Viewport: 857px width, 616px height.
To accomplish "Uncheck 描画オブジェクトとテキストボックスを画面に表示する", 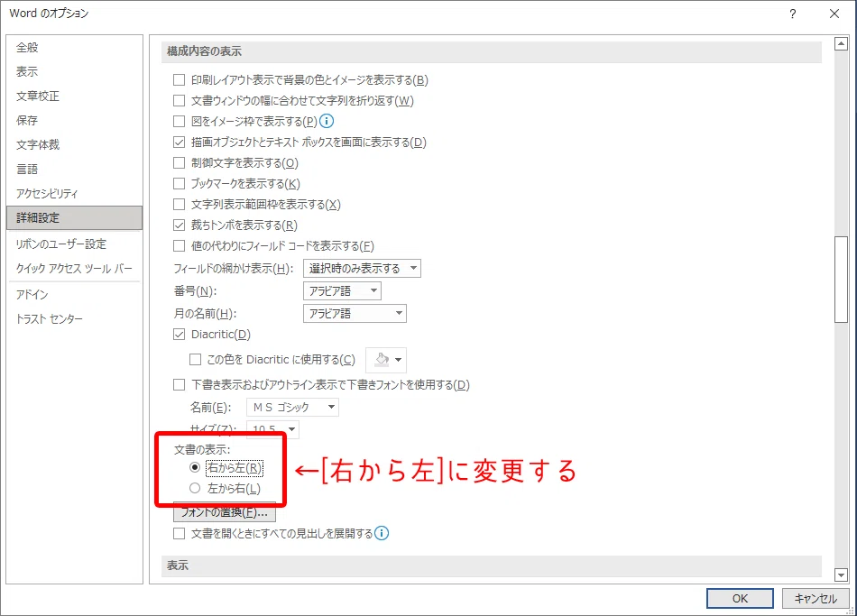I will click(x=179, y=143).
